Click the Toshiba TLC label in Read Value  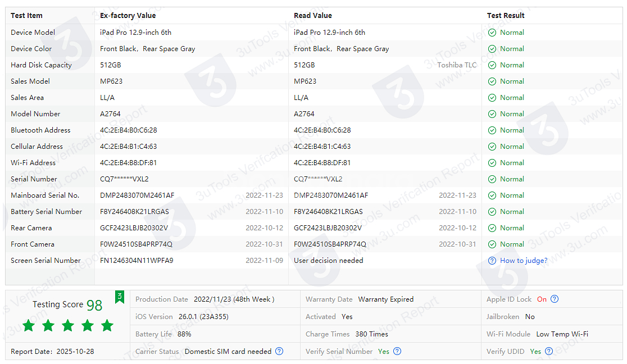pos(458,65)
